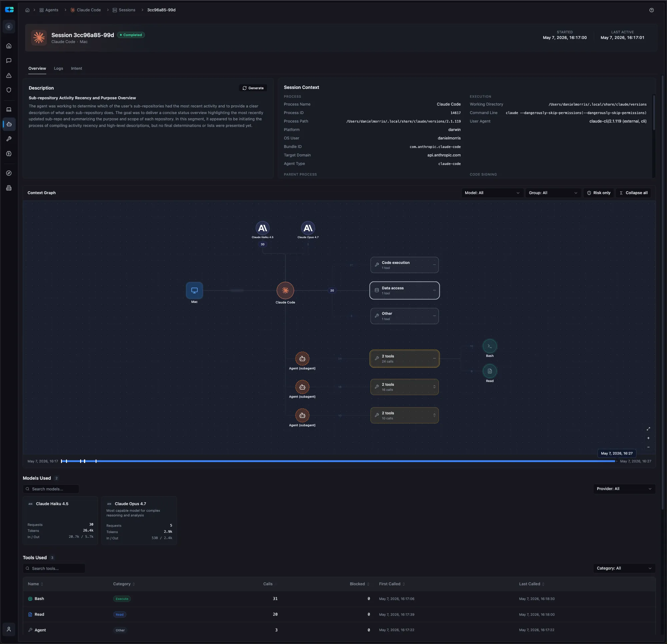Click the blue session timeline slider track

pos(338,461)
